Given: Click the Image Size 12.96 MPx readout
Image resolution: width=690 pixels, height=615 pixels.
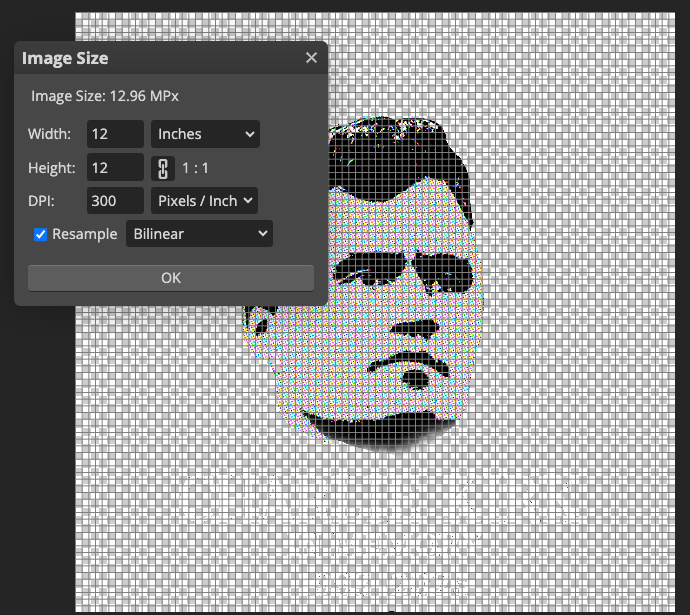Looking at the screenshot, I should pos(105,96).
